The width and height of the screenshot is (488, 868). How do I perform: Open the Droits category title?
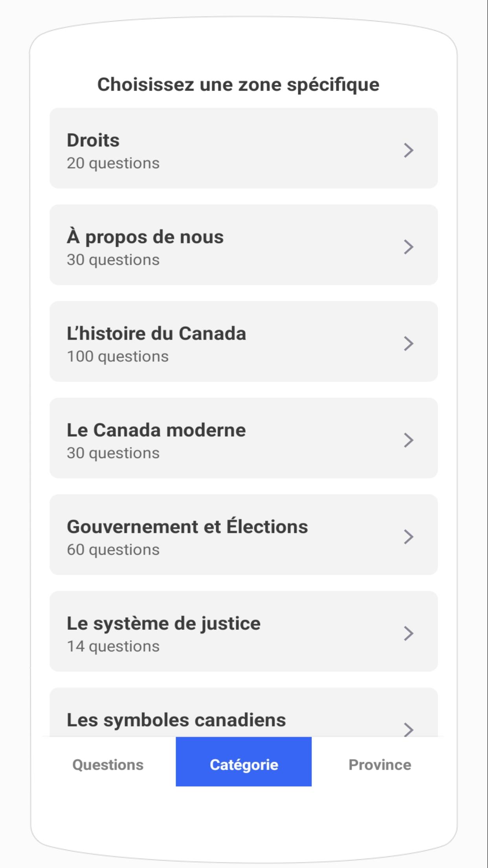point(93,140)
